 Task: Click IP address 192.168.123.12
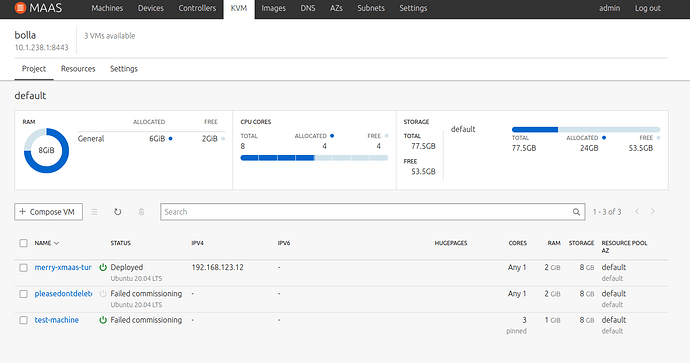tap(217, 268)
